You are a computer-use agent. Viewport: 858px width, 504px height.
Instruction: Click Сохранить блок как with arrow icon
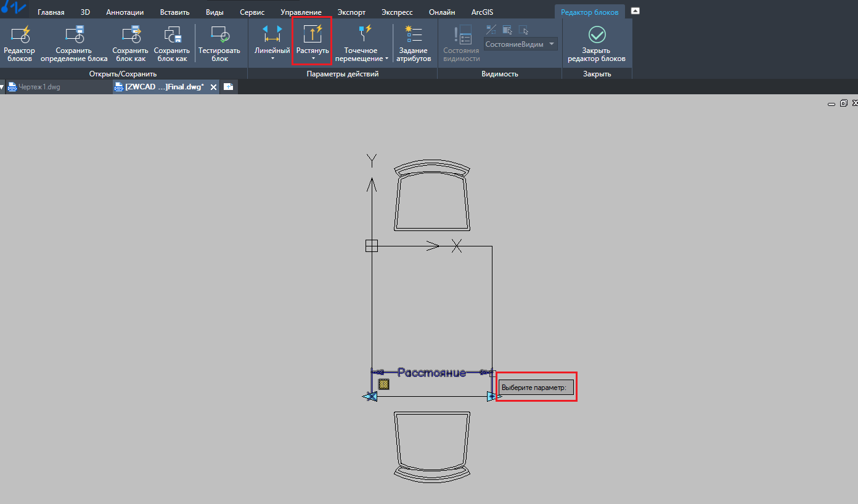(130, 43)
